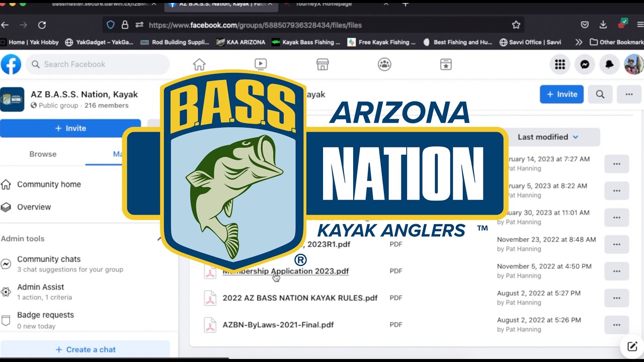Open the Marketplace icon
Image resolution: width=644 pixels, height=362 pixels.
tap(323, 64)
